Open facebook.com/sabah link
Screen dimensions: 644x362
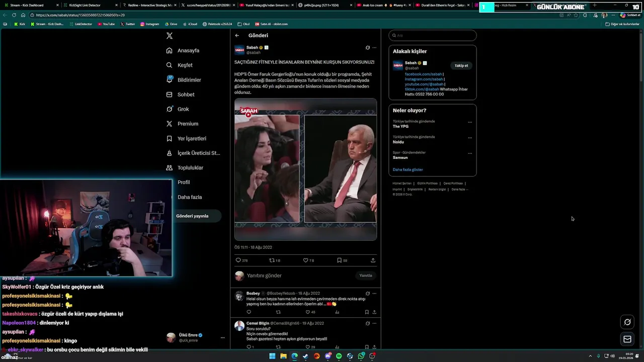coord(423,74)
